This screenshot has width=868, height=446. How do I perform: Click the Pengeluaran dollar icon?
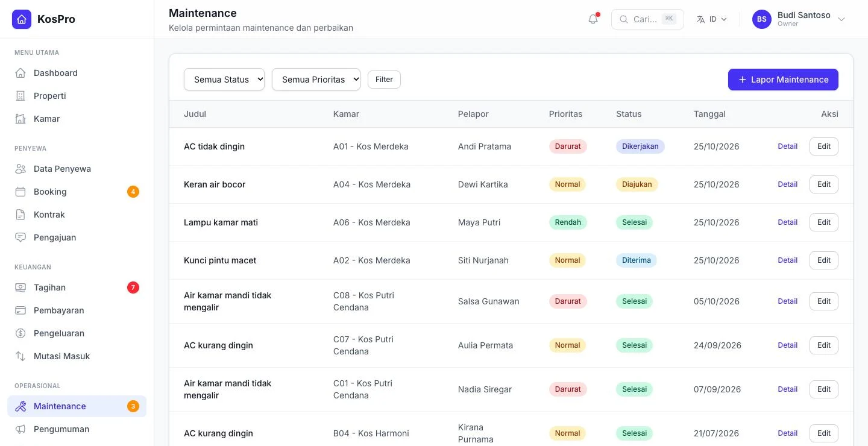pyautogui.click(x=20, y=333)
